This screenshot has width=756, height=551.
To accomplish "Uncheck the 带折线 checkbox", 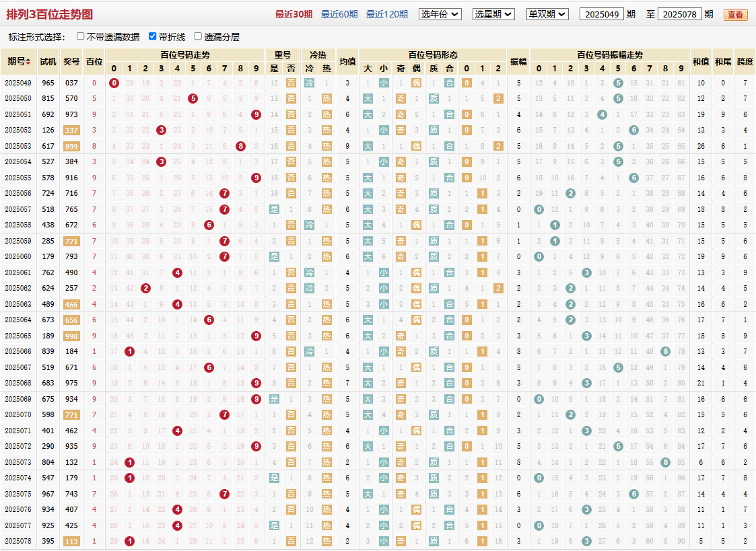I will tap(152, 36).
